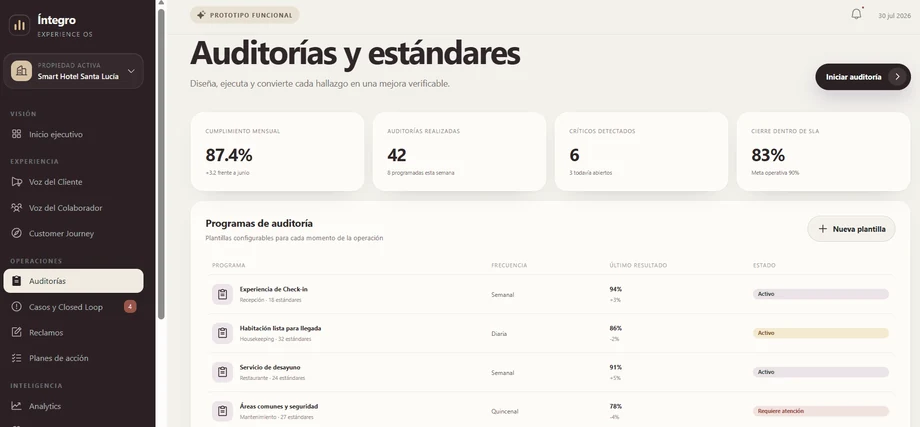Click the 94% last result value
The height and width of the screenshot is (427, 920).
point(615,289)
